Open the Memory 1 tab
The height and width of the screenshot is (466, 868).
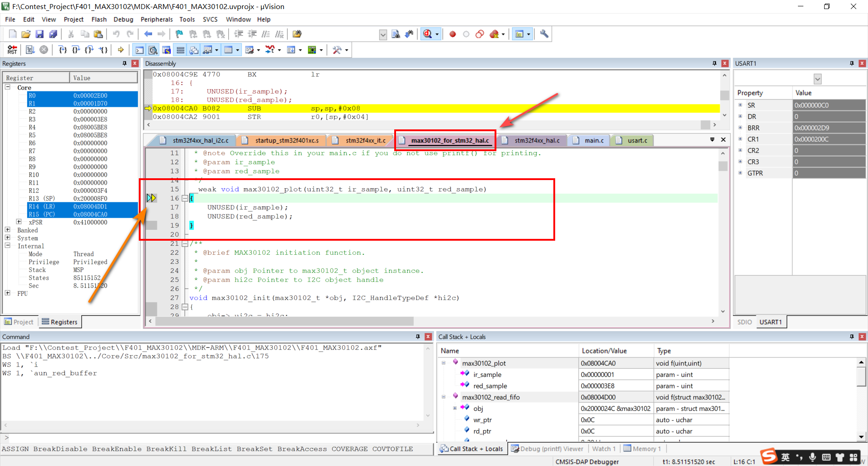(x=642, y=448)
